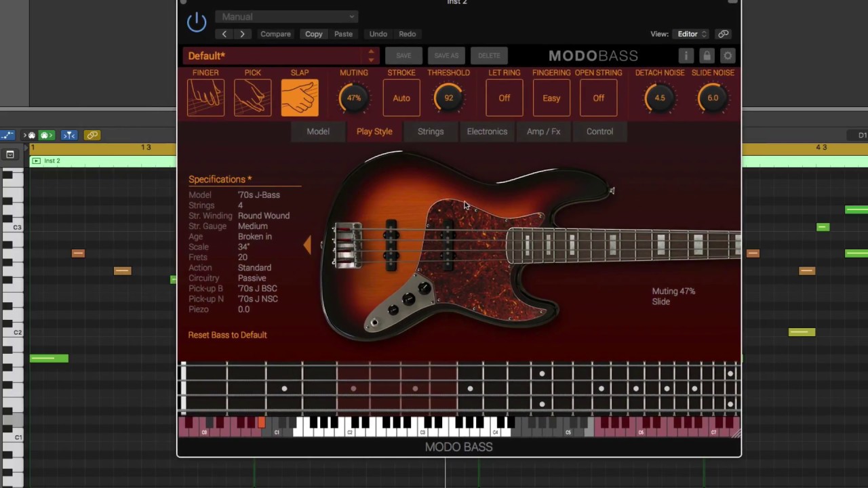
Task: Select the Pick play style icon
Action: pyautogui.click(x=252, y=98)
